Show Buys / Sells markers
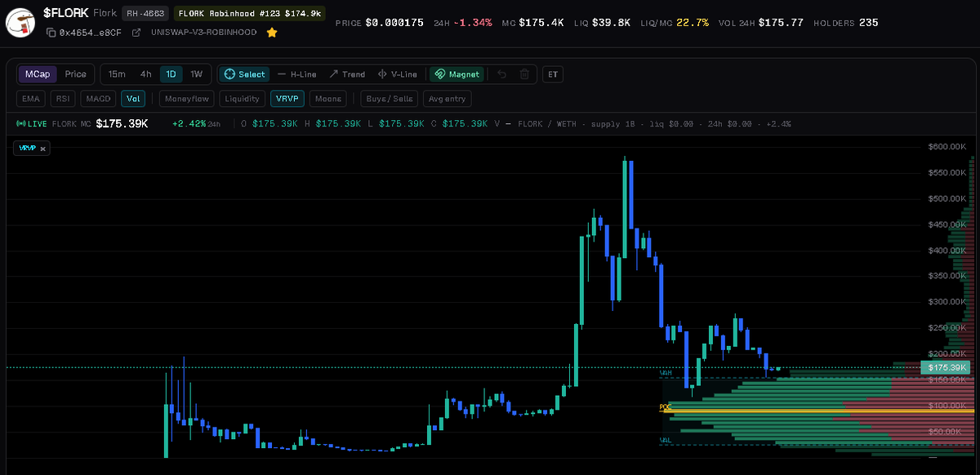 tap(389, 99)
